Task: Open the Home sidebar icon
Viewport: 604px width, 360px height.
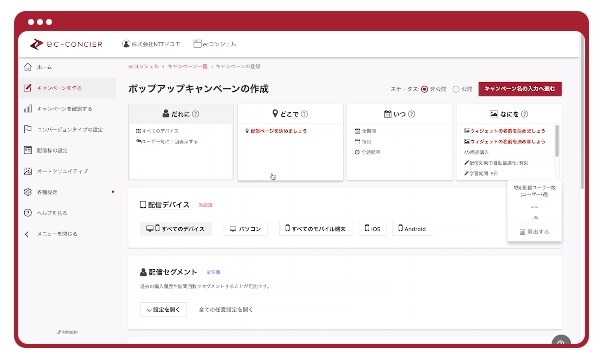Action: pos(28,67)
